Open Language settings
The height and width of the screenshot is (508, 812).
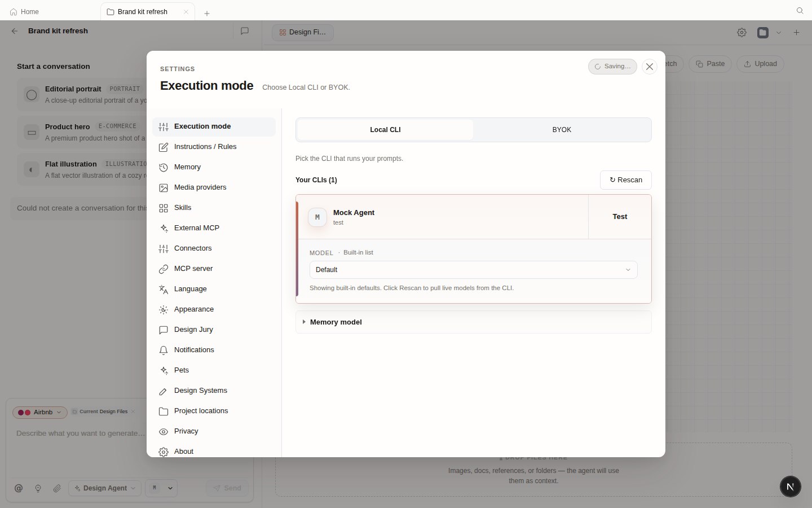(x=214, y=289)
